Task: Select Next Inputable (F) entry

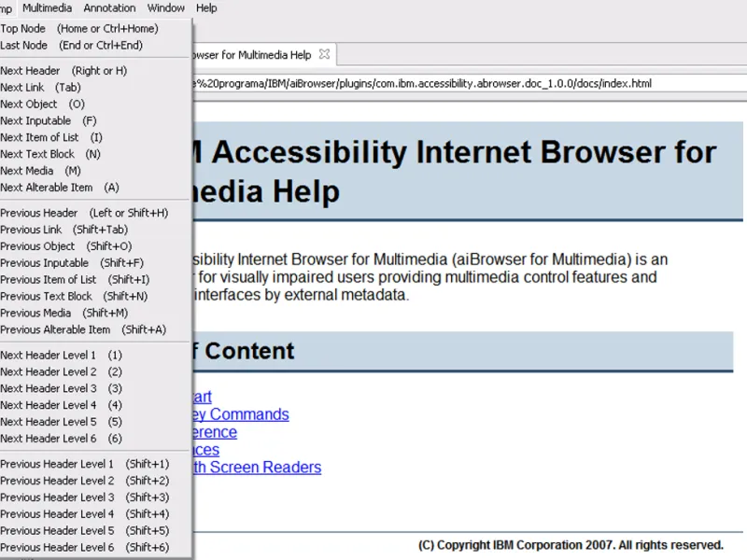Action: [95, 120]
